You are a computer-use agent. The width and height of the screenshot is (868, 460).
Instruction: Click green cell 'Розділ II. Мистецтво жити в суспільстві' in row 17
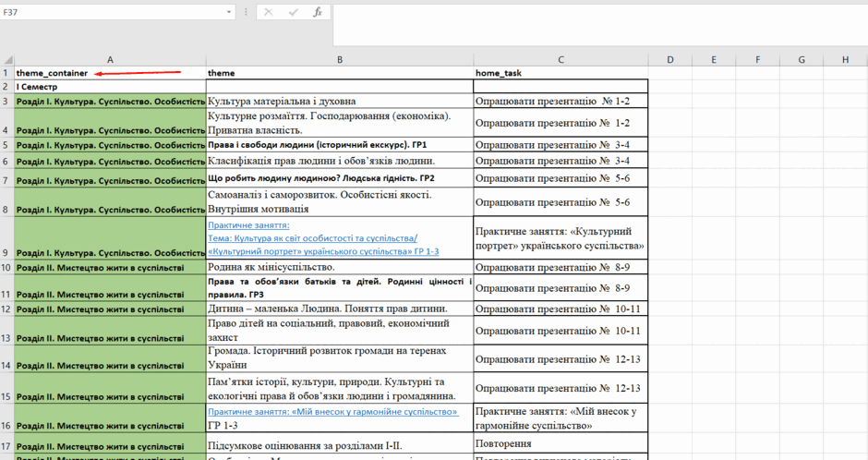[110, 443]
